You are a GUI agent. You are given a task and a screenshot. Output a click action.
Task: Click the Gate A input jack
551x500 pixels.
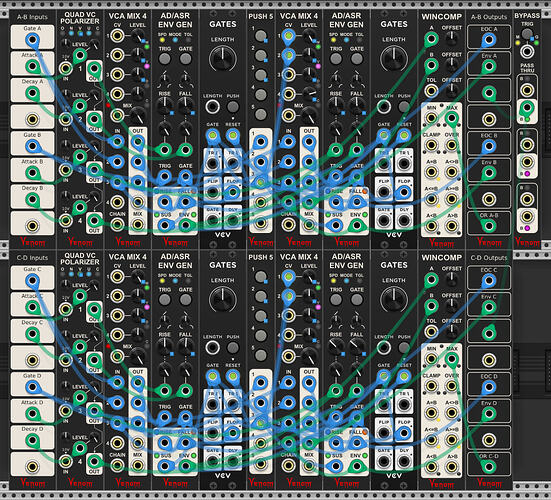click(32, 39)
